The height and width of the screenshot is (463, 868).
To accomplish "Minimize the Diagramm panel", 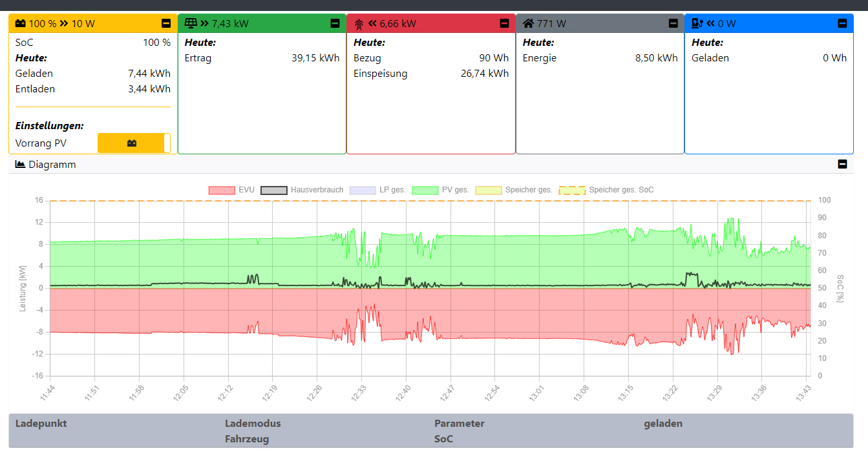I will click(842, 165).
